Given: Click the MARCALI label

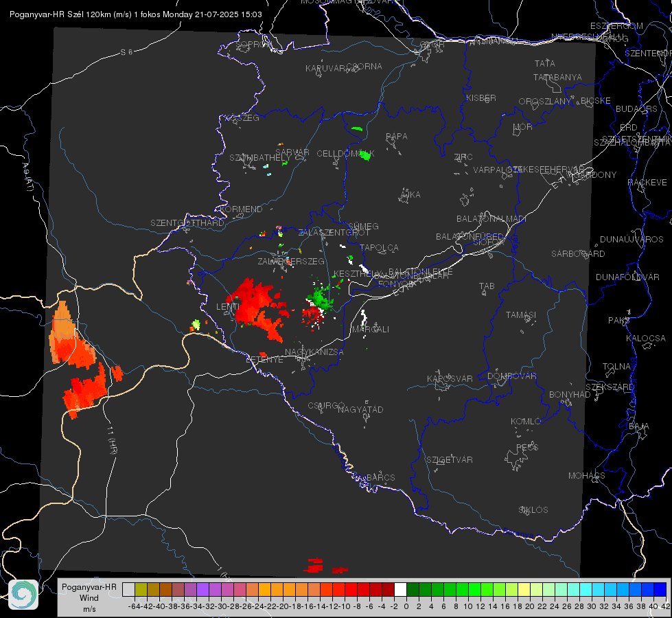Looking at the screenshot, I should point(371,330).
